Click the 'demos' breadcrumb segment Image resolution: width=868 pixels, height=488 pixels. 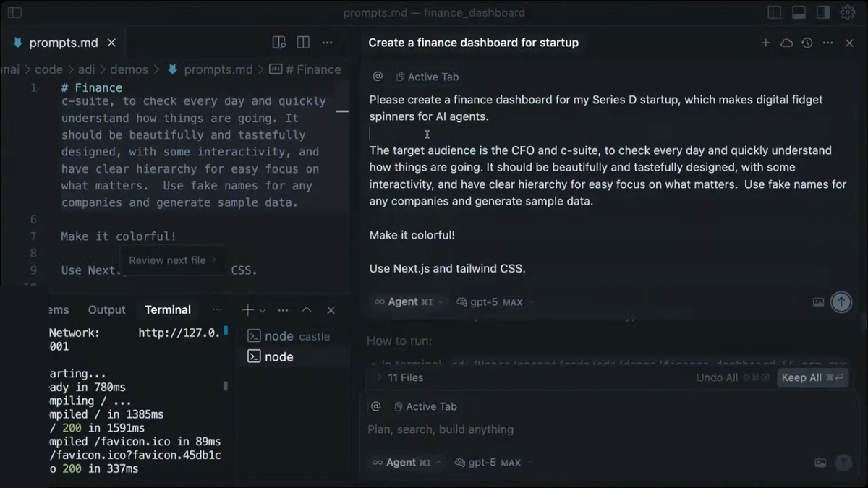pyautogui.click(x=129, y=69)
